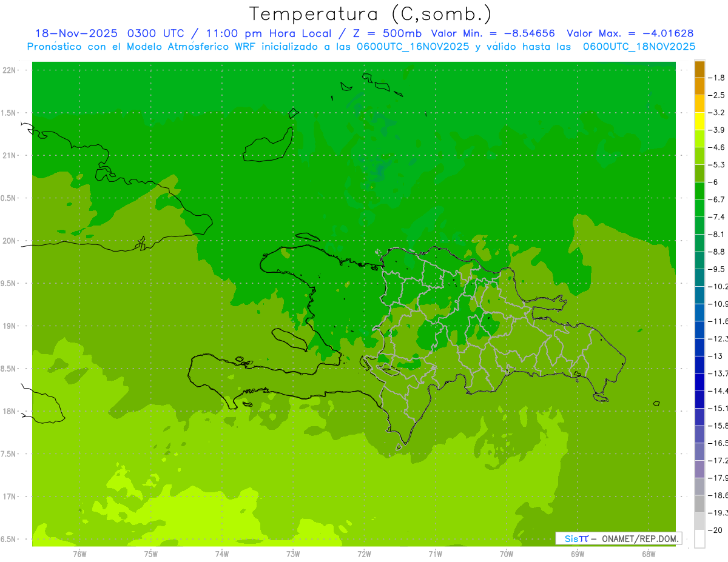The width and height of the screenshot is (728, 562).
Task: Click the '74W' longitude axis label
Action: pos(221,554)
